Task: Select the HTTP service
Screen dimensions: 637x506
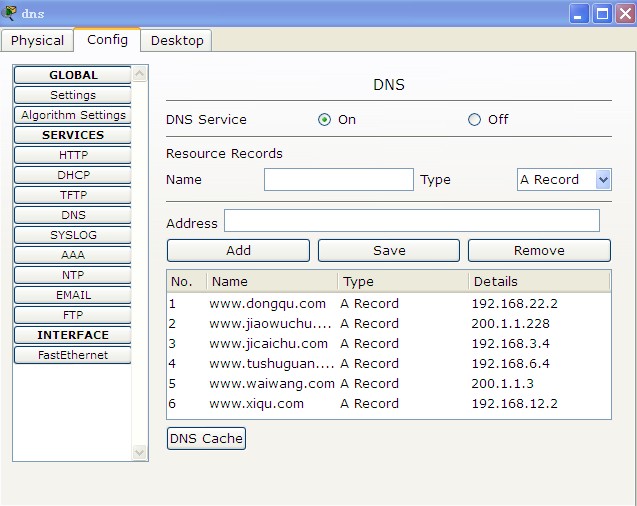Action: point(73,155)
